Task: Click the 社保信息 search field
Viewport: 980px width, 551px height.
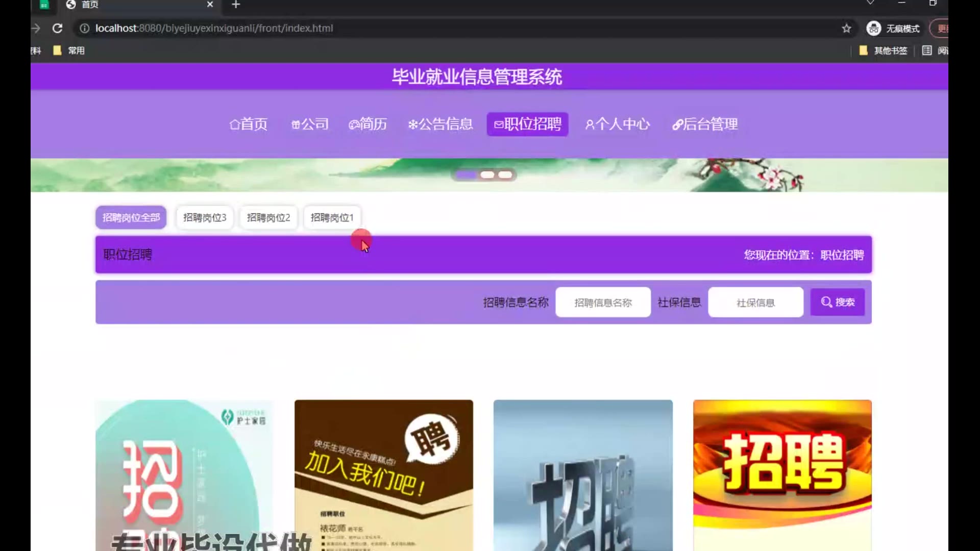Action: pyautogui.click(x=755, y=303)
